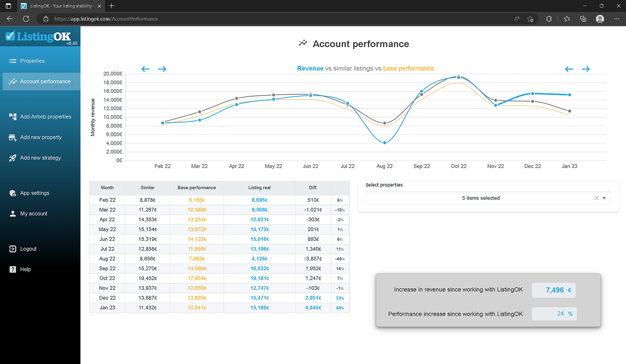
Task: Click the Account performance chart icon in sidebar
Action: (x=13, y=82)
